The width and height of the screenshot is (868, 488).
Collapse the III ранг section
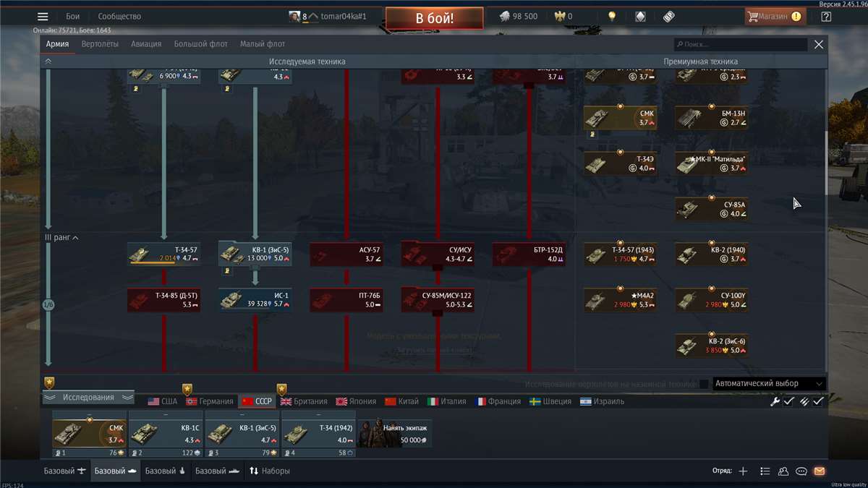coord(61,237)
